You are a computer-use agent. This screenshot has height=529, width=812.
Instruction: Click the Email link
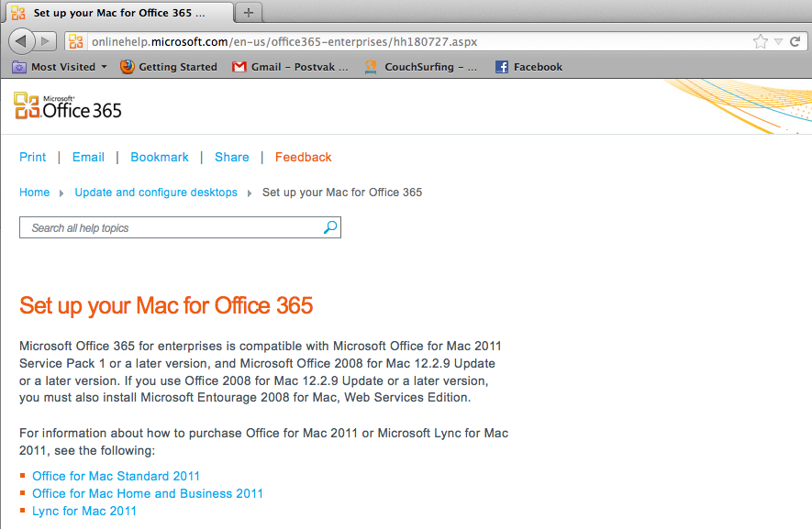pos(89,157)
